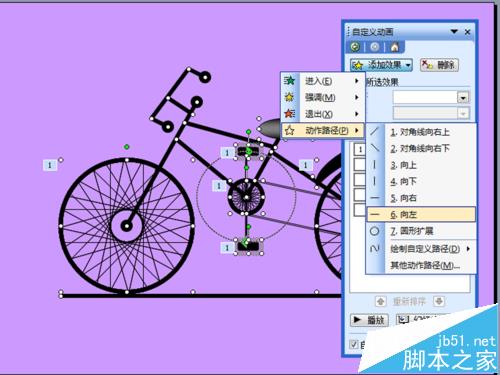Click animation list item numbered 1 in pane
This screenshot has height=375, width=500.
click(360, 150)
